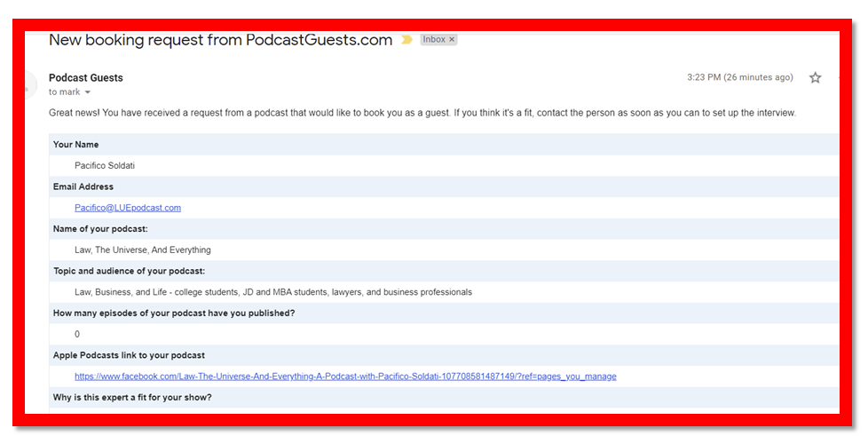Click the sender avatar at the left edge
Image resolution: width=868 pixels, height=444 pixels.
click(30, 84)
